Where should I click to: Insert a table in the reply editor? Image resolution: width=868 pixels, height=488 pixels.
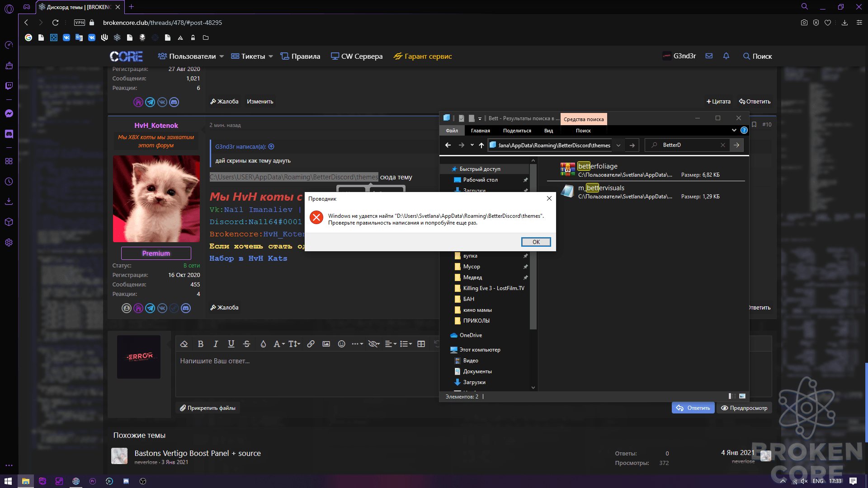point(421,344)
